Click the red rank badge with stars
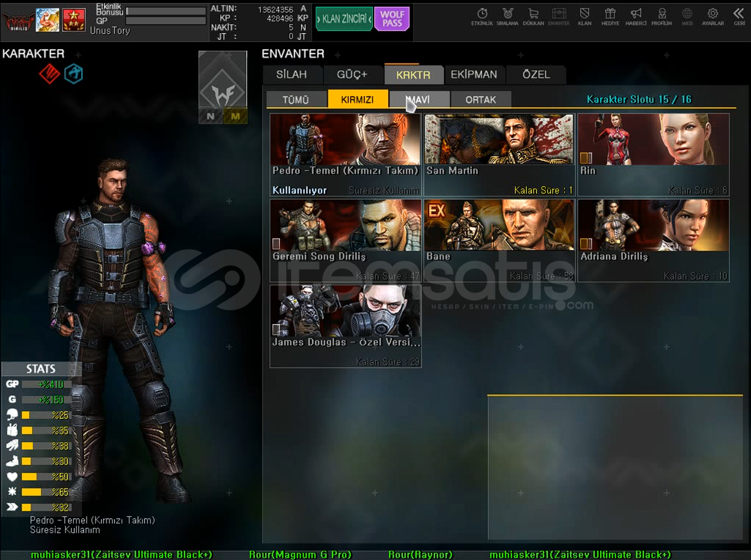751x560 pixels. pyautogui.click(x=74, y=20)
